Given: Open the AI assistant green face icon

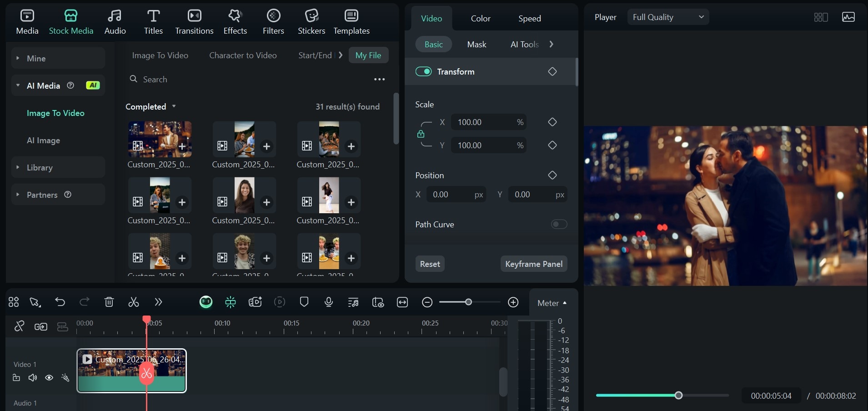Looking at the screenshot, I should pos(206,302).
